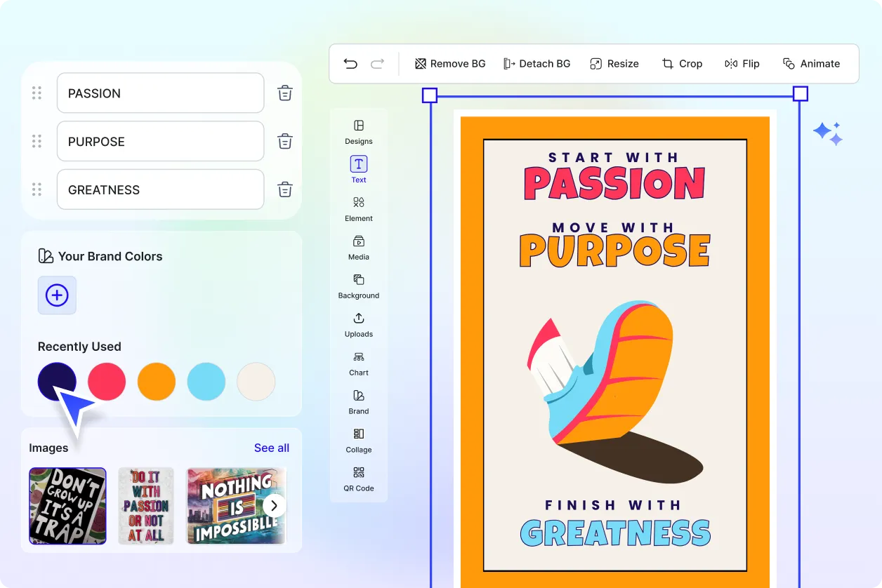Image resolution: width=882 pixels, height=588 pixels.
Task: Select the pink recently used color
Action: 107,382
